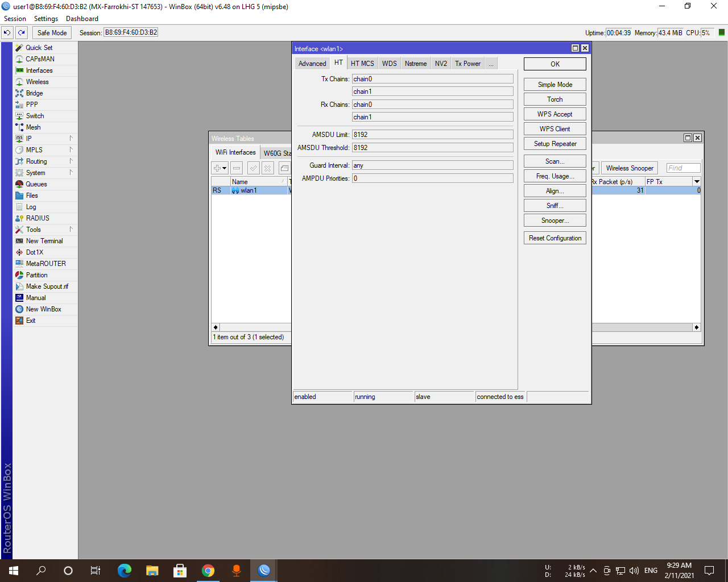Viewport: 728px width, 582px height.
Task: Click the undo arrow in the toolbar
Action: (x=6, y=32)
